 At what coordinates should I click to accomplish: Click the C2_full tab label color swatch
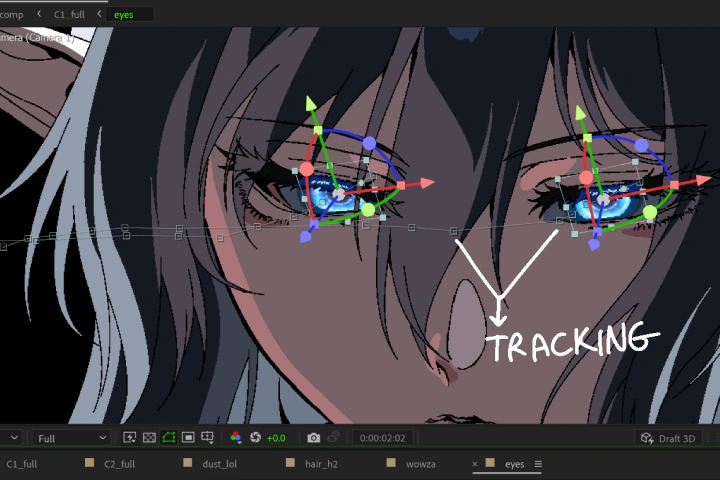coord(90,463)
